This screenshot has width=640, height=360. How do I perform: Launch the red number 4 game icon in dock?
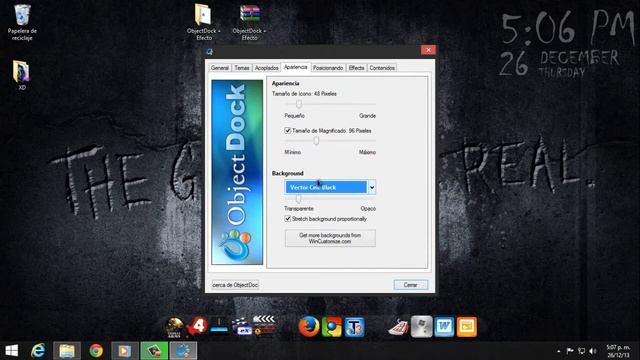(x=197, y=327)
